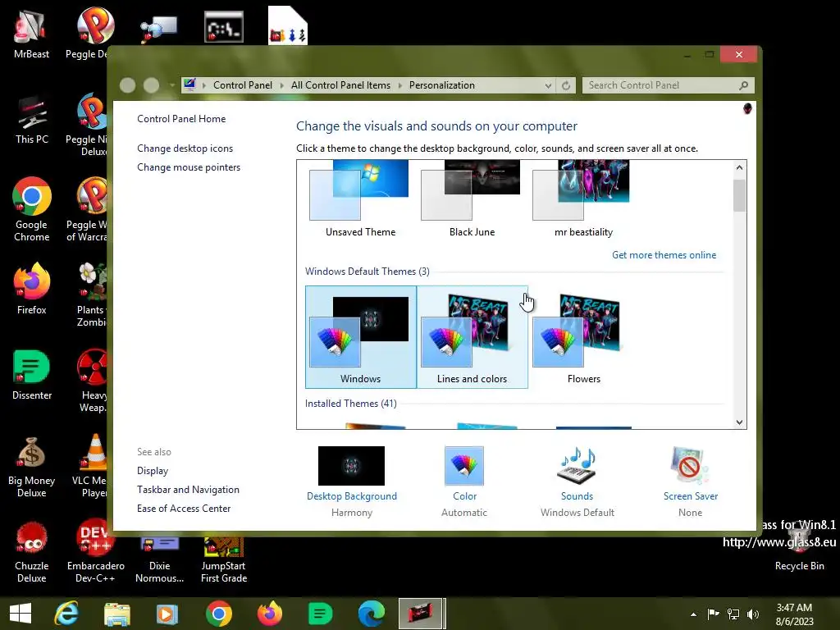The width and height of the screenshot is (840, 630).
Task: Expand the root breadcrumb arrow after computer icon
Action: pos(204,85)
